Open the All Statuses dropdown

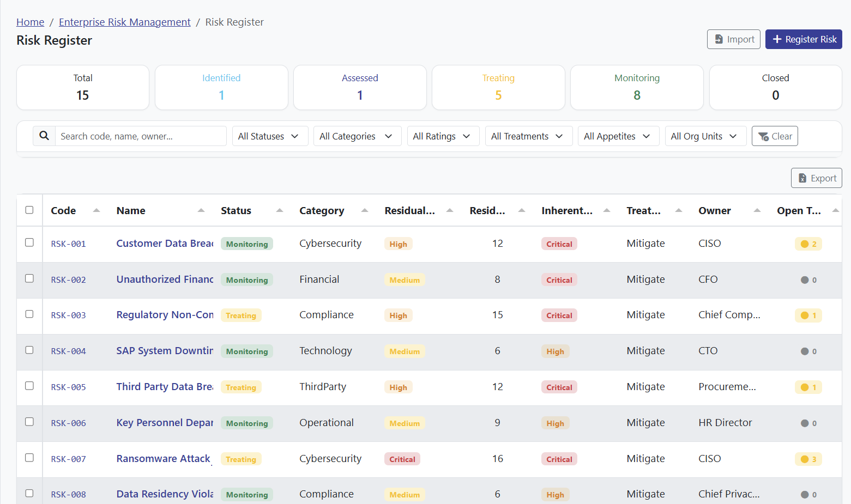[270, 136]
